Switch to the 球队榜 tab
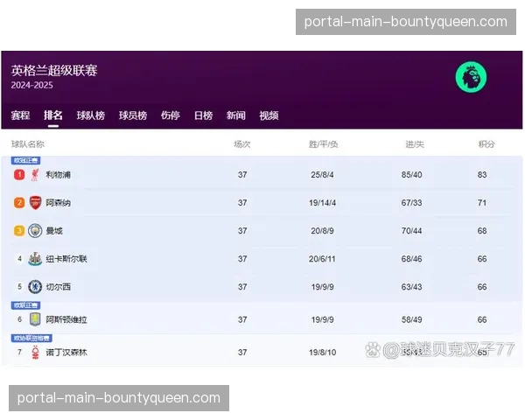Screen dimensions: 525x420 pyautogui.click(x=91, y=115)
